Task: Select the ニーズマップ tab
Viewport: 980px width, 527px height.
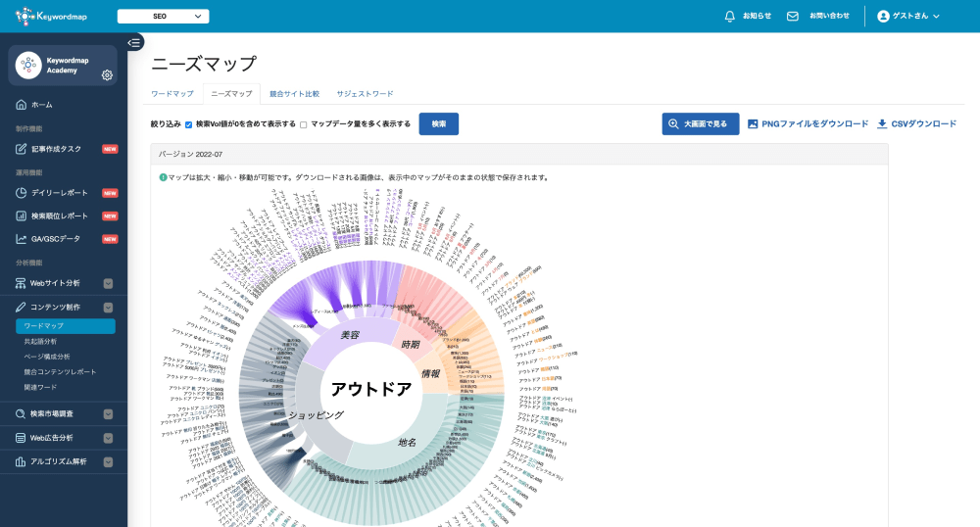Action: (x=231, y=94)
